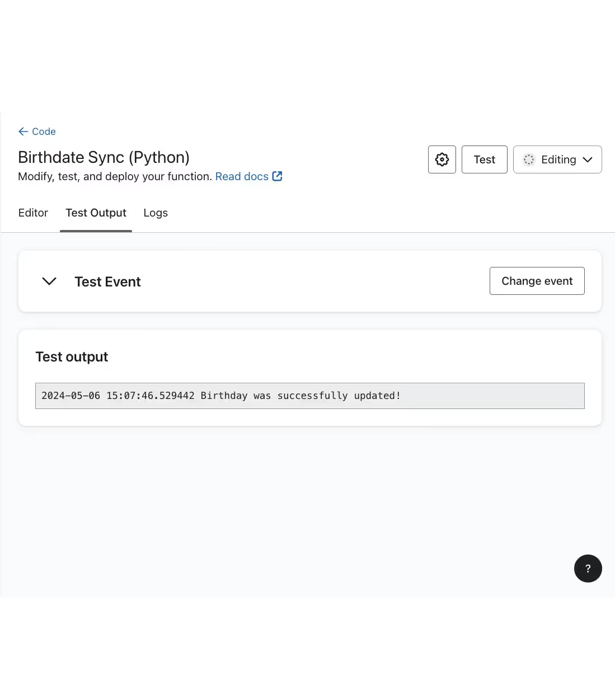This screenshot has width=615, height=700.
Task: Click the Change event button
Action: coord(537,281)
